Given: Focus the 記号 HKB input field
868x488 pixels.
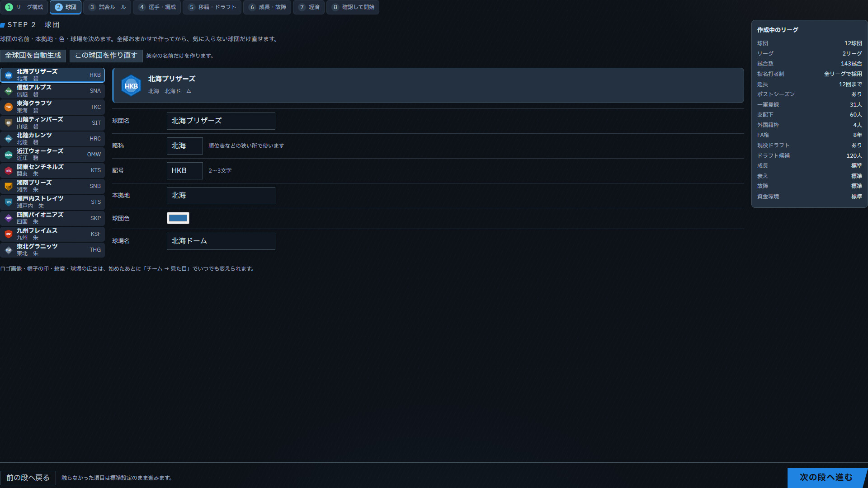Looking at the screenshot, I should 185,171.
